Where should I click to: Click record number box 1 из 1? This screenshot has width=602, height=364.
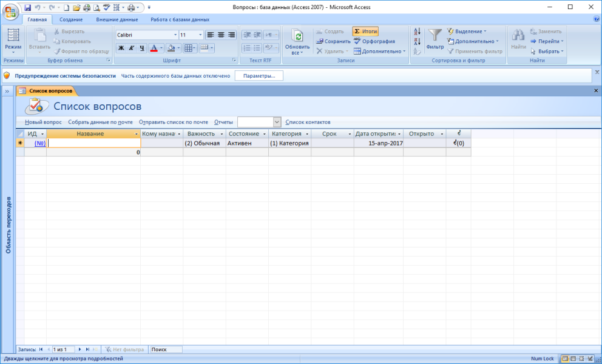tap(63, 349)
